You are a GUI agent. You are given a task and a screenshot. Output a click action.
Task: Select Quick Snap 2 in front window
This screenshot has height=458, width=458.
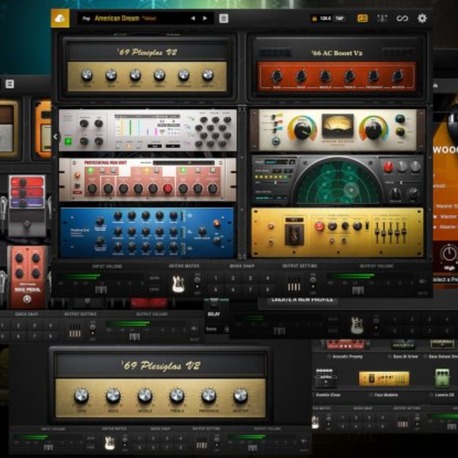(233, 278)
